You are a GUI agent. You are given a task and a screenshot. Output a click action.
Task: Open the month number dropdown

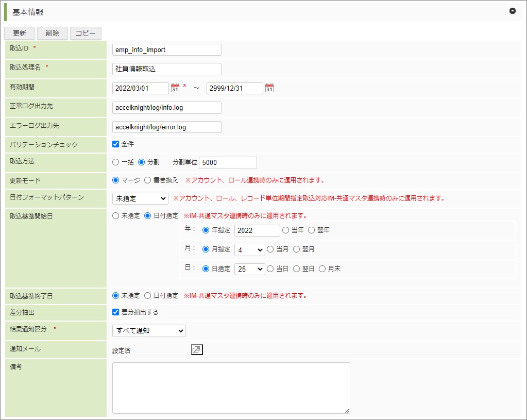click(x=249, y=249)
